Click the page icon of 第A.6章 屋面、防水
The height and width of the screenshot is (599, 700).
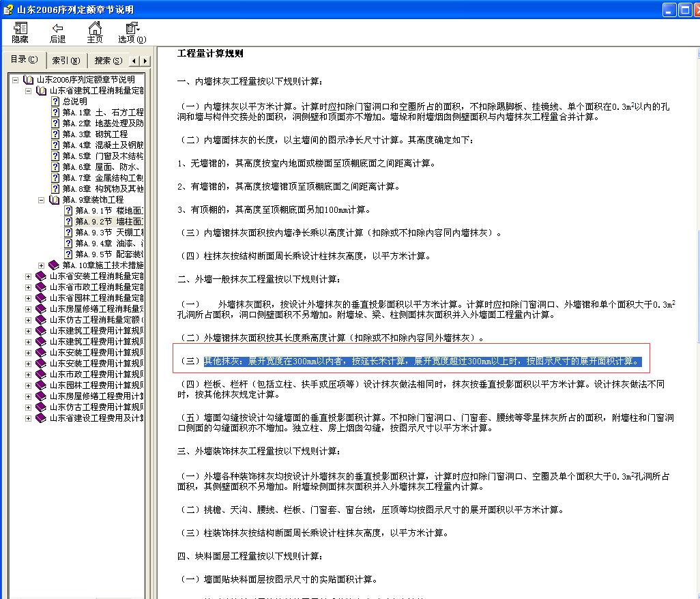(x=55, y=167)
